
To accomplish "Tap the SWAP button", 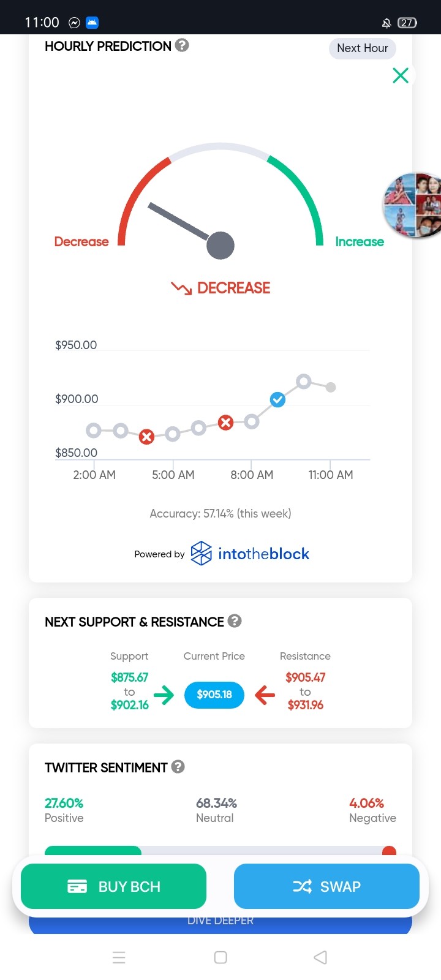I will [x=326, y=886].
